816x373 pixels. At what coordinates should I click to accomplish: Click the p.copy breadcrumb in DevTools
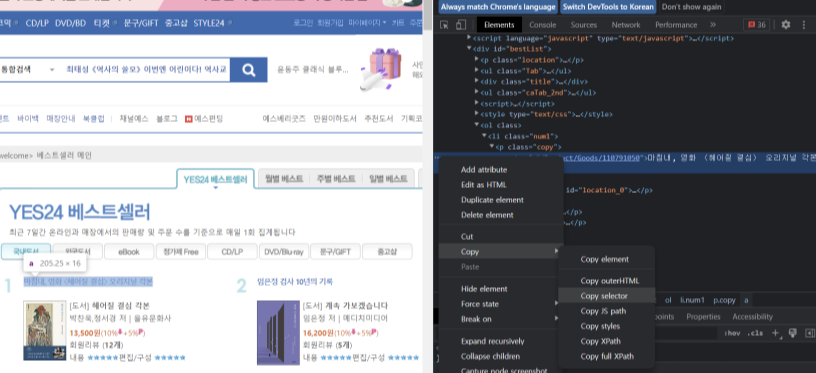(x=724, y=300)
